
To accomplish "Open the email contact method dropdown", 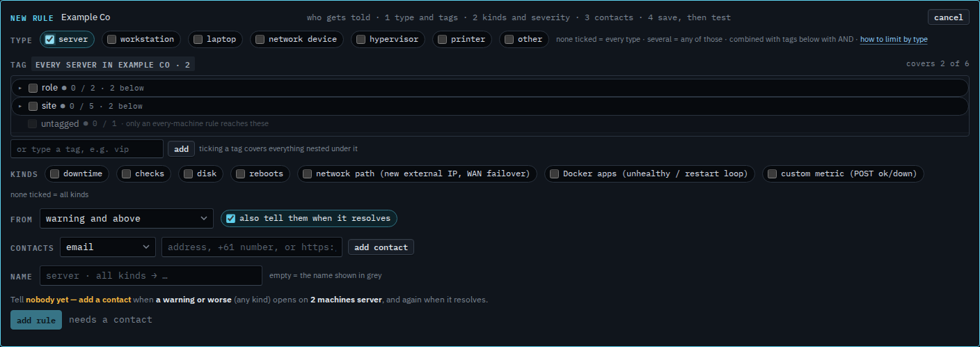I will pyautogui.click(x=108, y=247).
